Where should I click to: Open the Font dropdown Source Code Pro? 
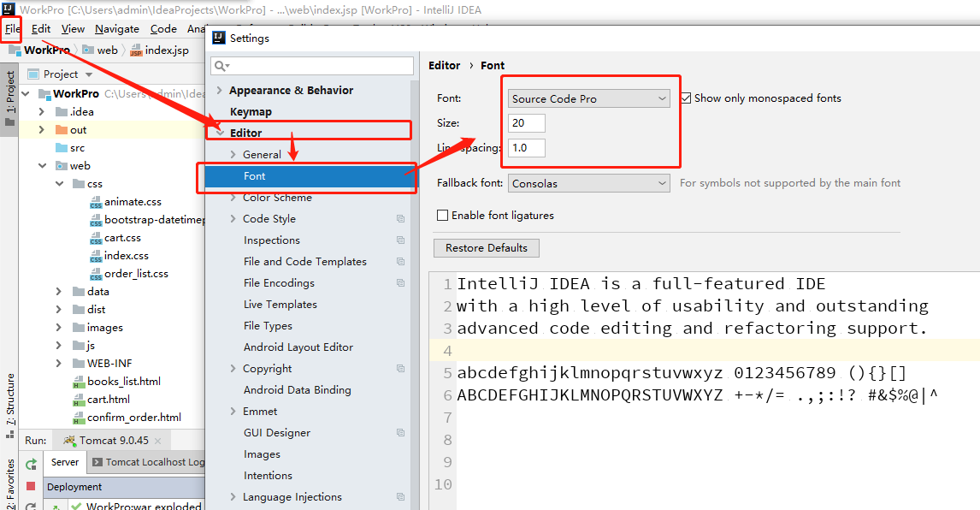[x=588, y=99]
